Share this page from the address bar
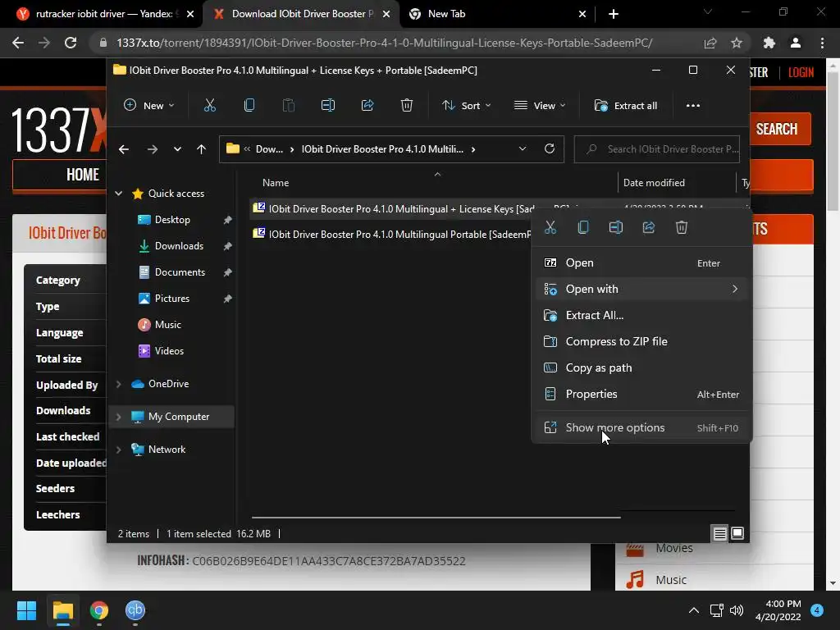 tap(710, 43)
